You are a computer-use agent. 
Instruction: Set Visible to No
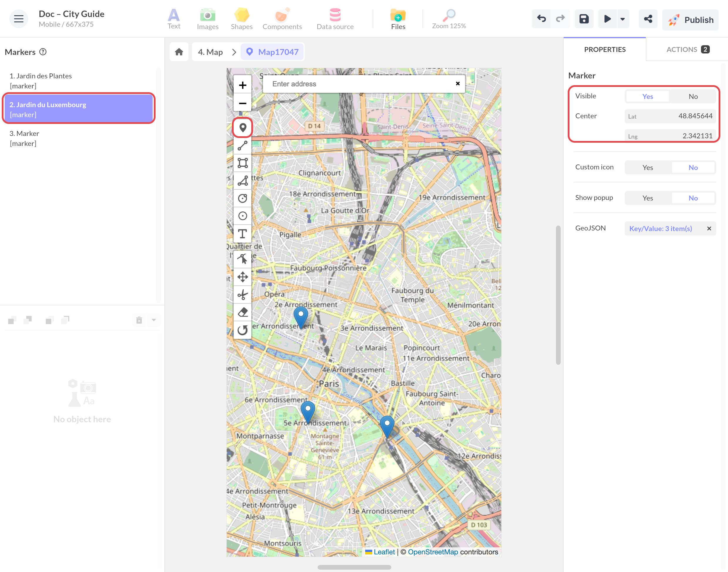693,96
